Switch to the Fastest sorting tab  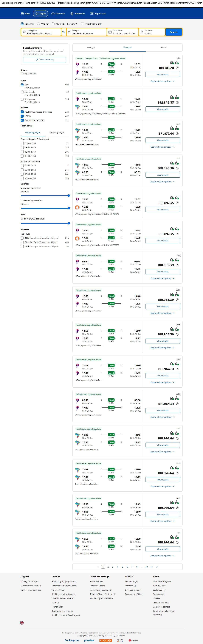pyautogui.click(x=164, y=47)
